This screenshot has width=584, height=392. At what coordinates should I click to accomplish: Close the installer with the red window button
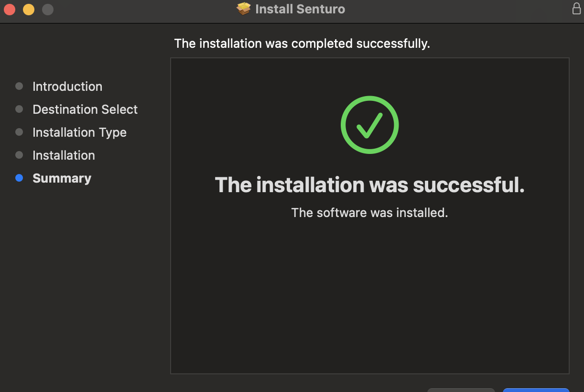tap(10, 9)
